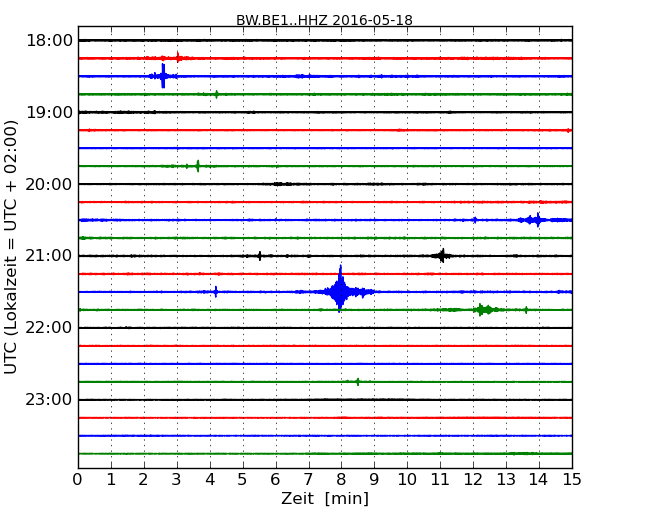Viewport: 650px width, 520px height.
Task: Click x-axis tick label 4
Action: [210, 480]
